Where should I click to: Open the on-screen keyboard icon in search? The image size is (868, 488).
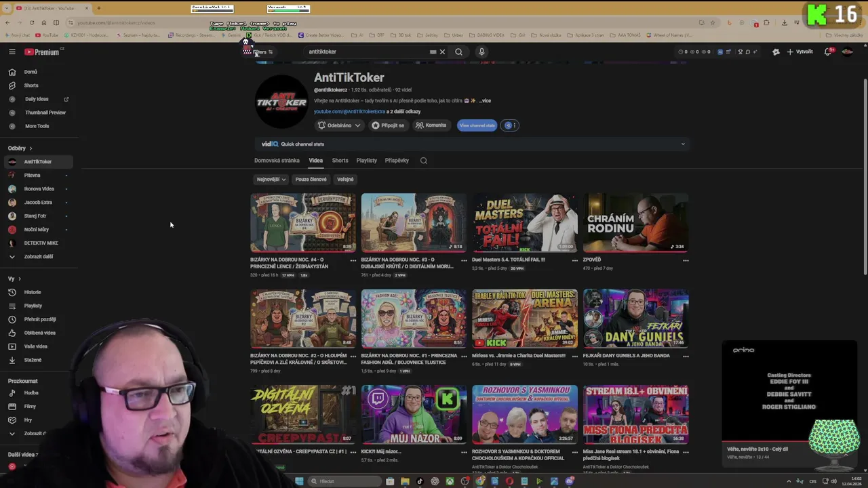pos(433,52)
